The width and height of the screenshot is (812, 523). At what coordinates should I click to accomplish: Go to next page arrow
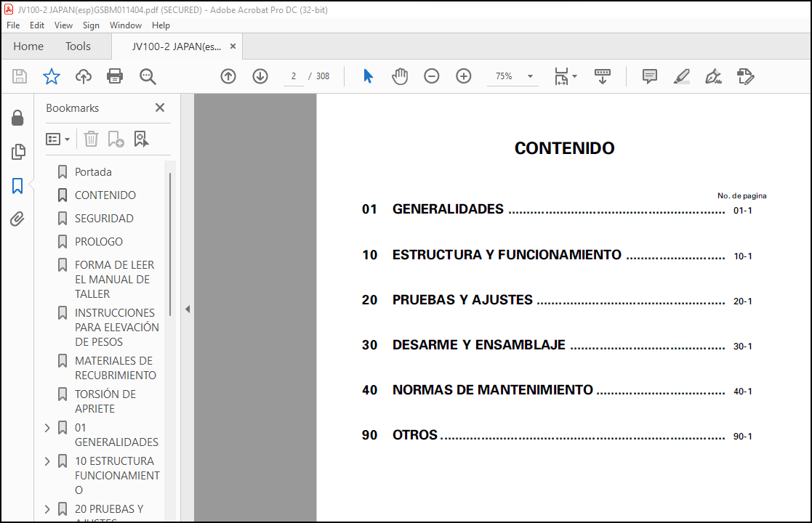(260, 76)
